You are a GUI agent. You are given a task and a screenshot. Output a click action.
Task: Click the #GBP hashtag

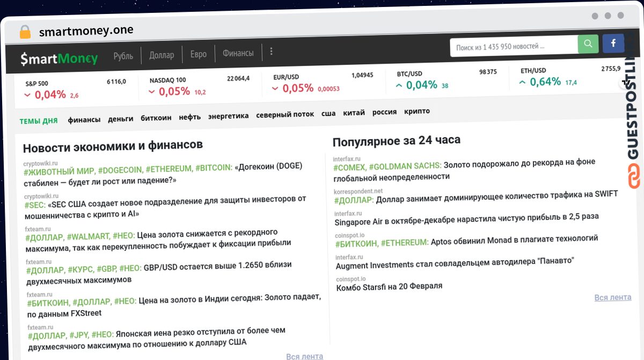click(x=106, y=268)
